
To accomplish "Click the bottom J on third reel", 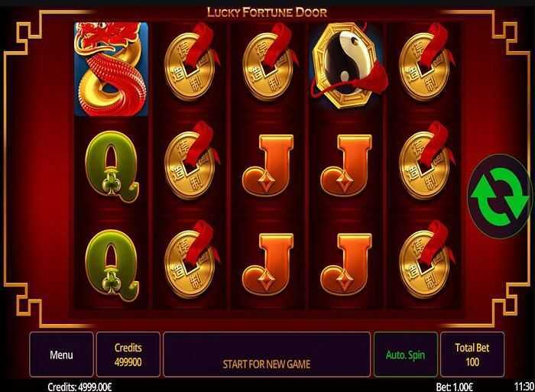I will (268, 264).
